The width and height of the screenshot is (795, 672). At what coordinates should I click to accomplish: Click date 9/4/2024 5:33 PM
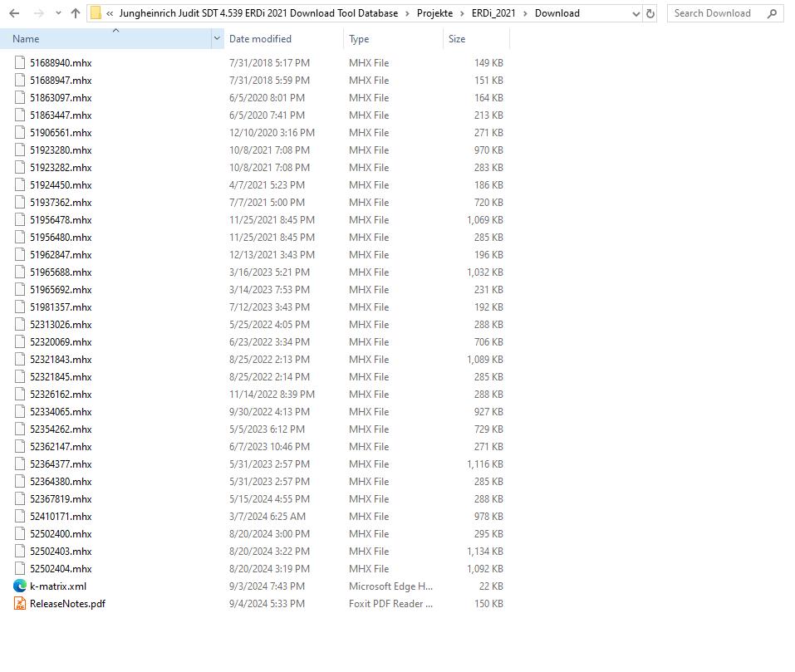click(267, 603)
